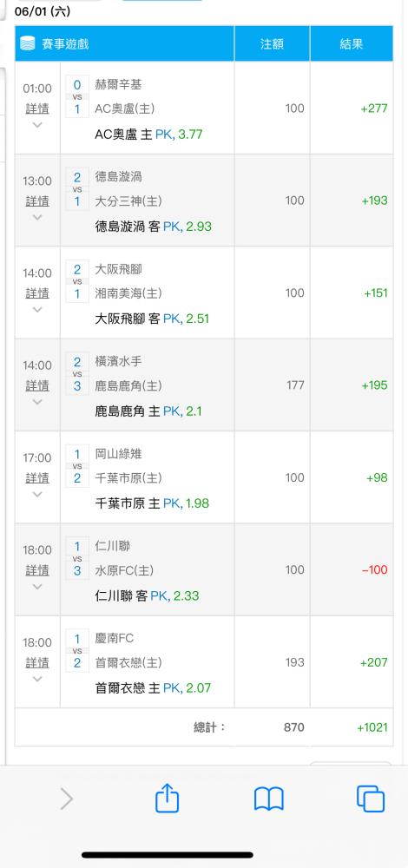
Task: Expand chevron under 01:00 match details
Action: 37,124
